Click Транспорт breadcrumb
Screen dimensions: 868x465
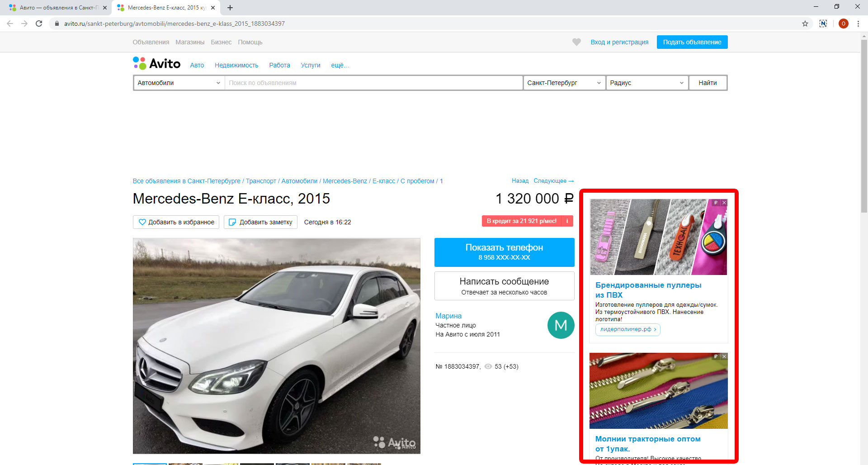pyautogui.click(x=261, y=181)
